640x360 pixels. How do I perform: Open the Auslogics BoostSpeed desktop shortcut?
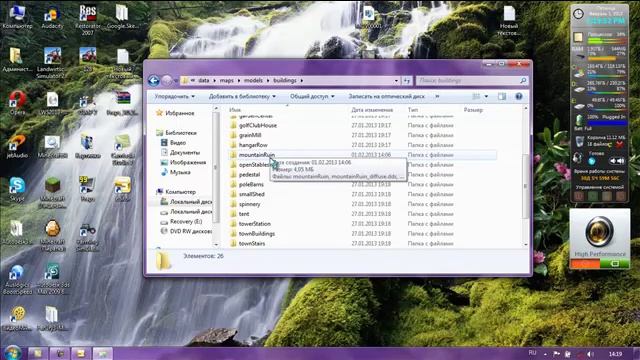click(x=17, y=280)
